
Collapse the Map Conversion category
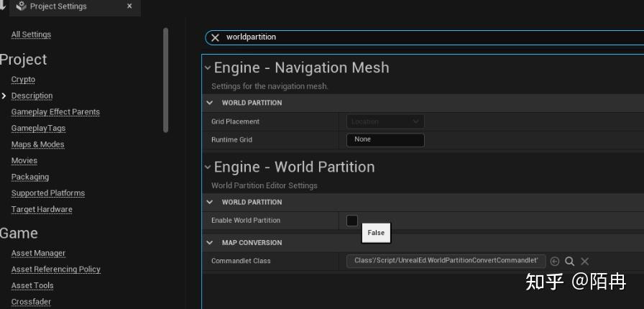[x=210, y=243]
